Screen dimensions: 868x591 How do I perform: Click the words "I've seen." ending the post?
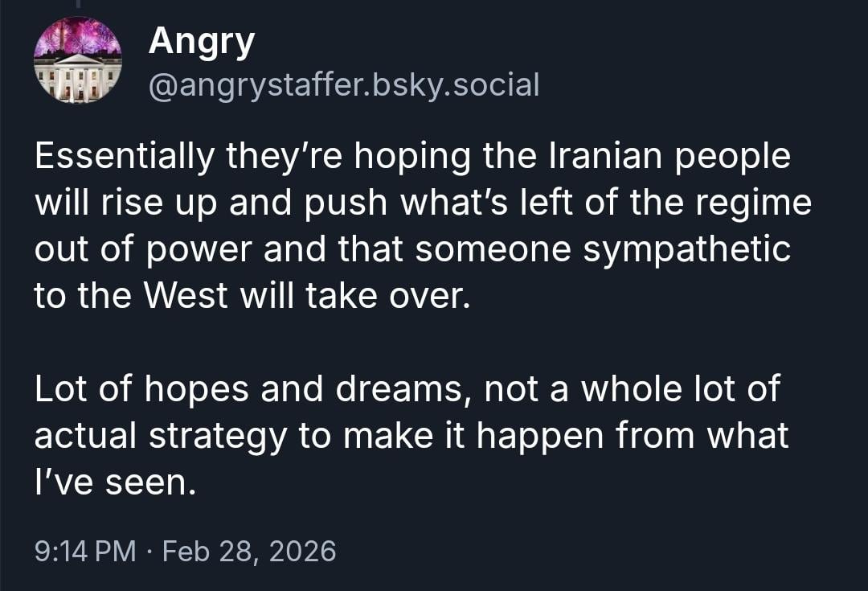click(x=114, y=482)
